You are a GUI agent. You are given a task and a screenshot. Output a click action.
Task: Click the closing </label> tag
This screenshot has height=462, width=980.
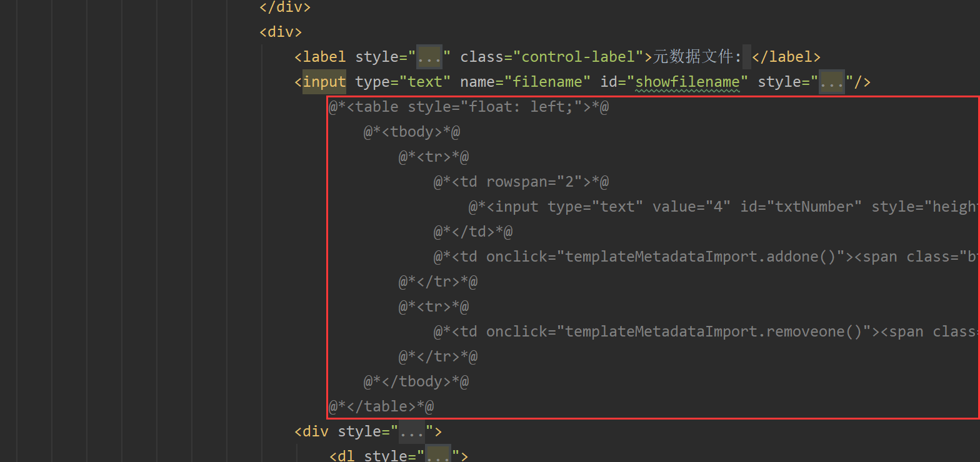[786, 57]
